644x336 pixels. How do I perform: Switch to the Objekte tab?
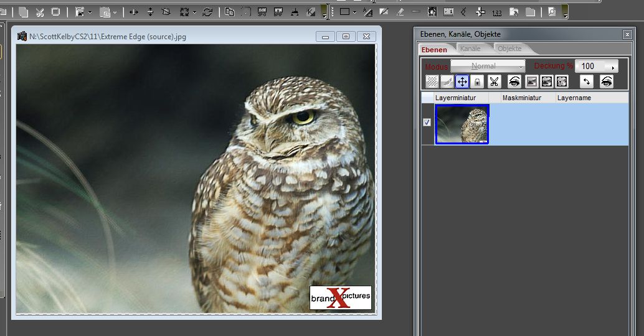[509, 49]
